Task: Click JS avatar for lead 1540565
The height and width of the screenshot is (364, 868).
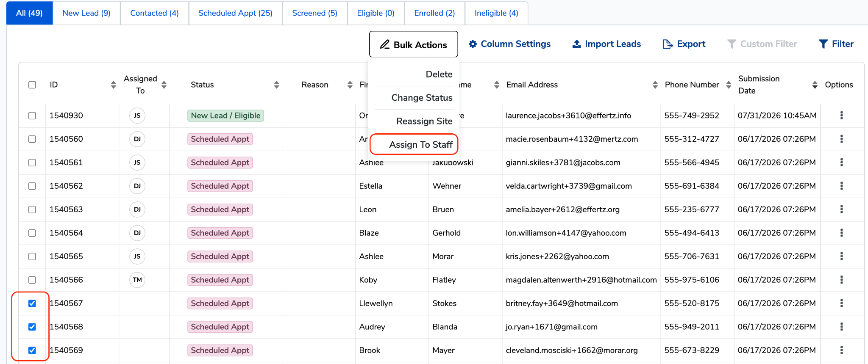Action: [x=137, y=256]
